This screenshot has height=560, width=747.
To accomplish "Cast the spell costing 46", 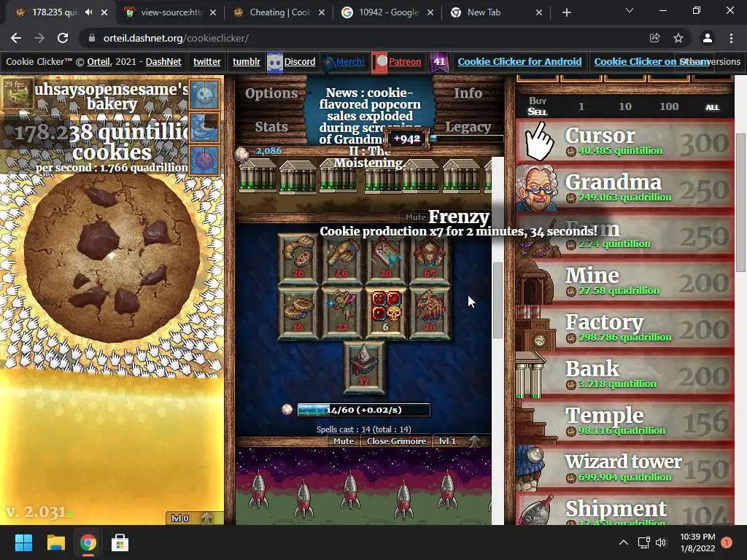I will [x=342, y=260].
